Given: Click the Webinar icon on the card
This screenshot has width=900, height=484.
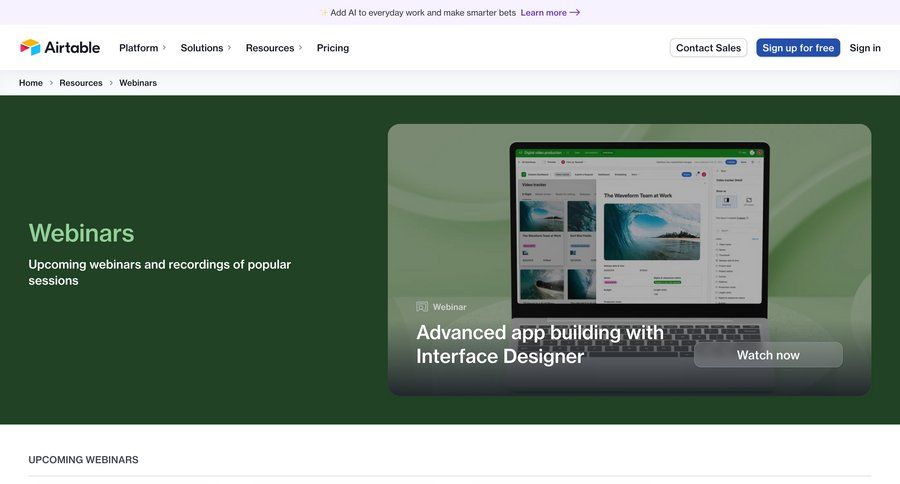Looking at the screenshot, I should point(422,307).
